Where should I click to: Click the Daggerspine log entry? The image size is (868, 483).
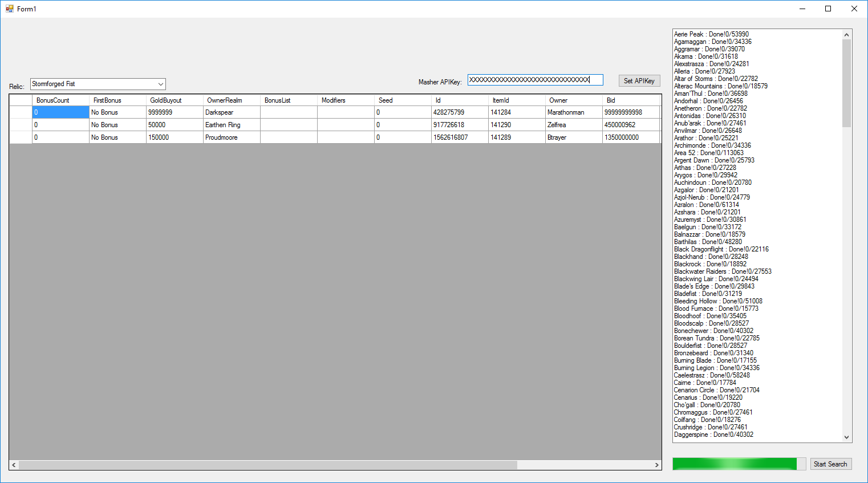click(x=713, y=435)
